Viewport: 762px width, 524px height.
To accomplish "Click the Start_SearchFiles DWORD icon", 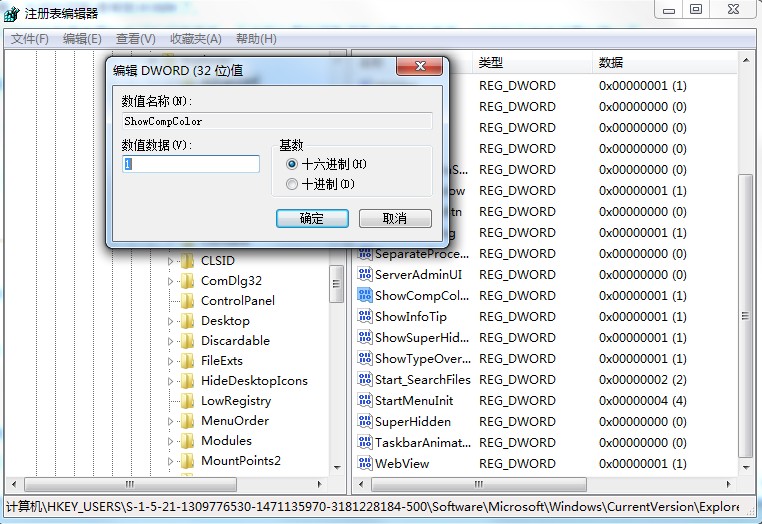I will coord(364,380).
